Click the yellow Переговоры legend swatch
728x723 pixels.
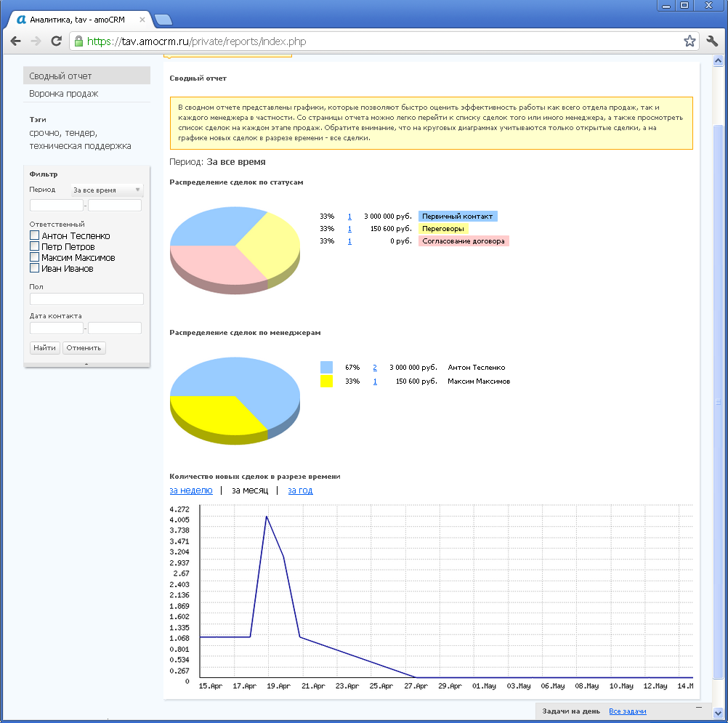(443, 228)
